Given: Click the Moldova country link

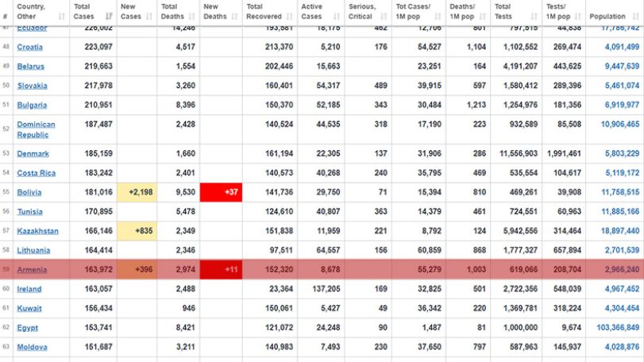Looking at the screenshot, I should tap(32, 347).
